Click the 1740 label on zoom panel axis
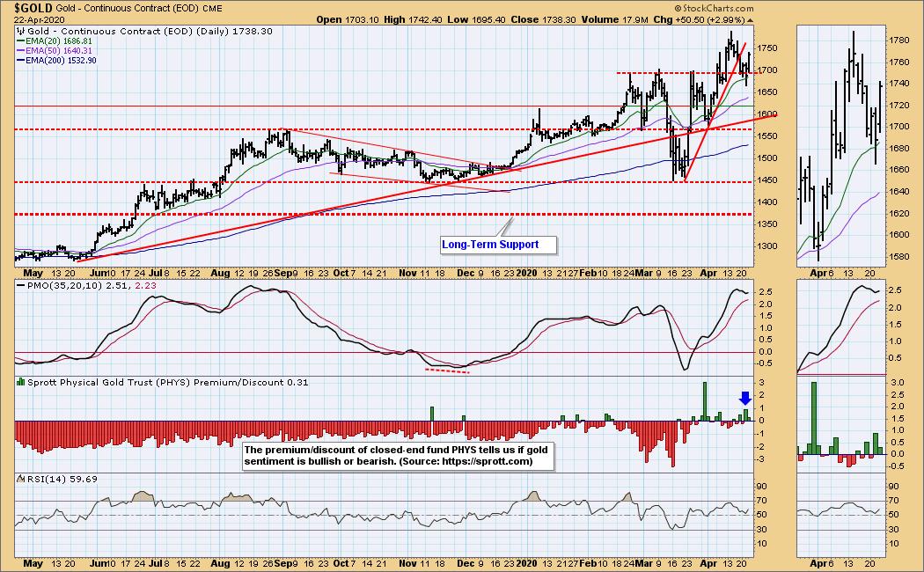924x572 pixels. point(898,84)
